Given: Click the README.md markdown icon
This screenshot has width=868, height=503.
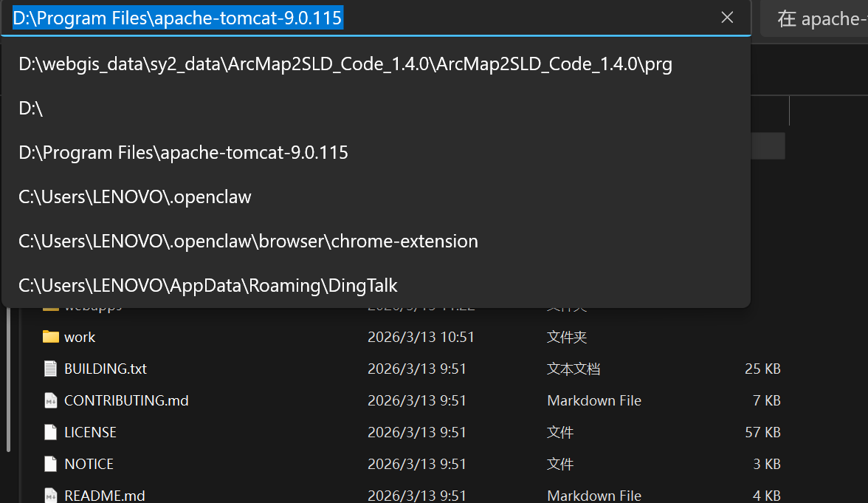Looking at the screenshot, I should [50, 495].
